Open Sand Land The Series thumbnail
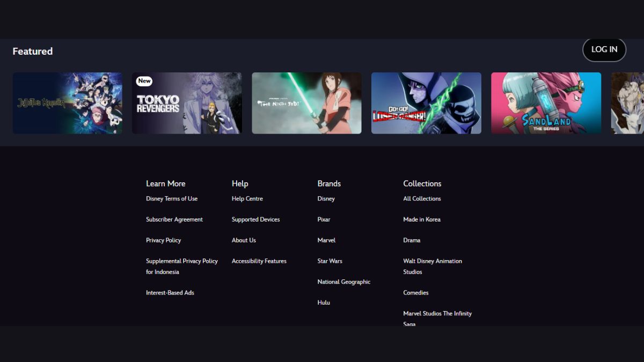The image size is (644, 362). [546, 103]
